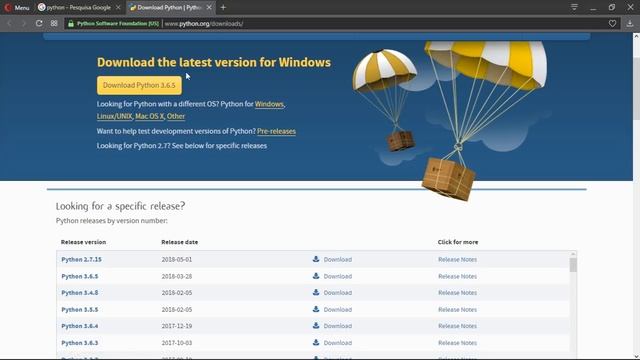Open the Python 3.6.4 release link

tap(80, 326)
